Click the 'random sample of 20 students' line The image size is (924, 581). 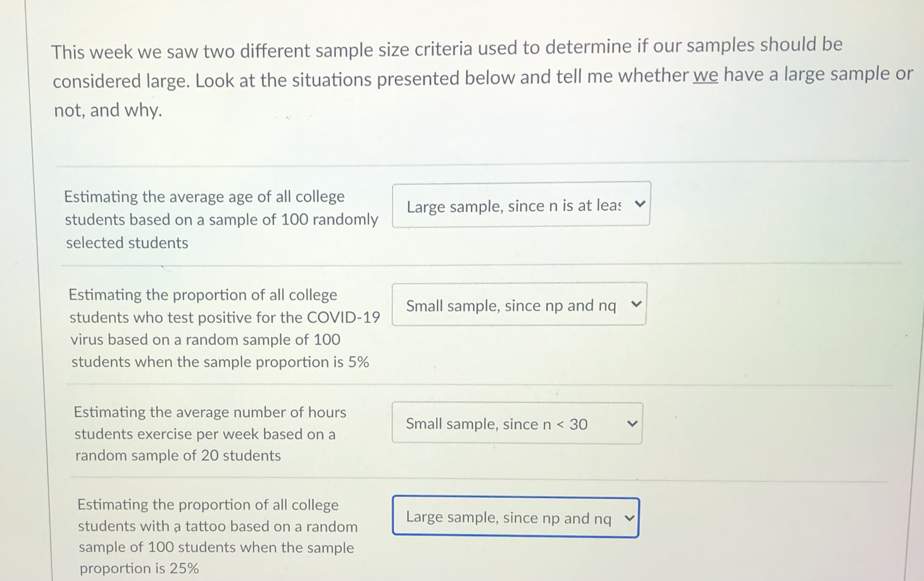[x=178, y=456]
